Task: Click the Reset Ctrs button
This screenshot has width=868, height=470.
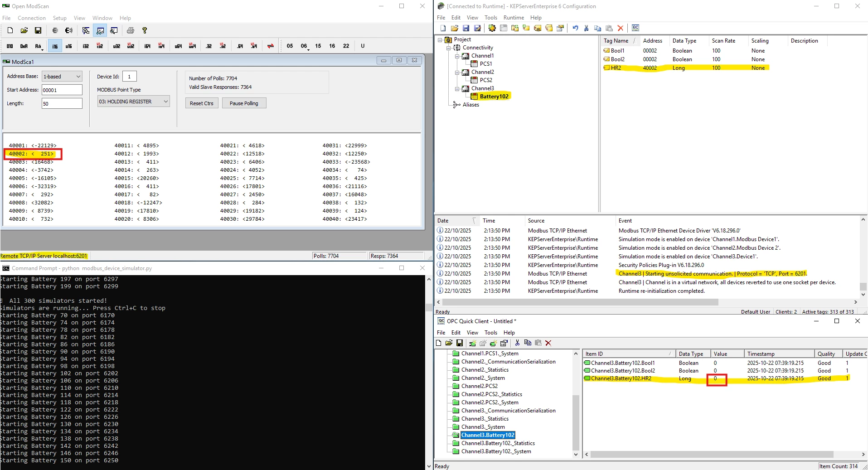Action: point(202,103)
